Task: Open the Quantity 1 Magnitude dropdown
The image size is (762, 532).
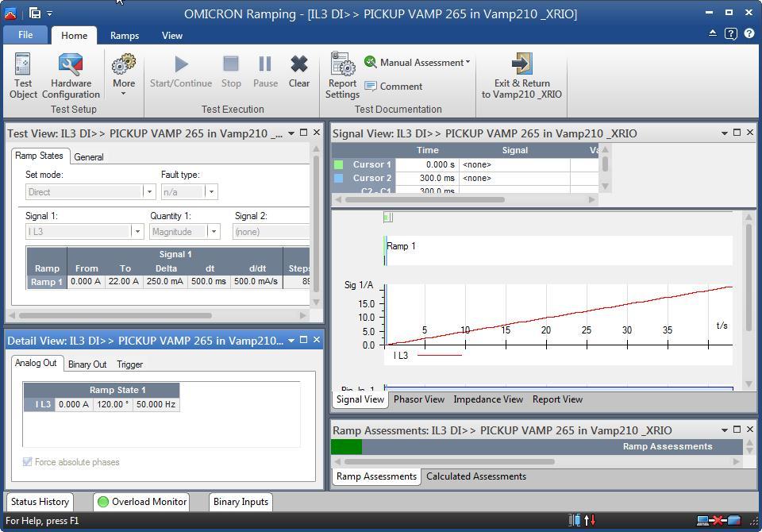Action: [x=214, y=232]
